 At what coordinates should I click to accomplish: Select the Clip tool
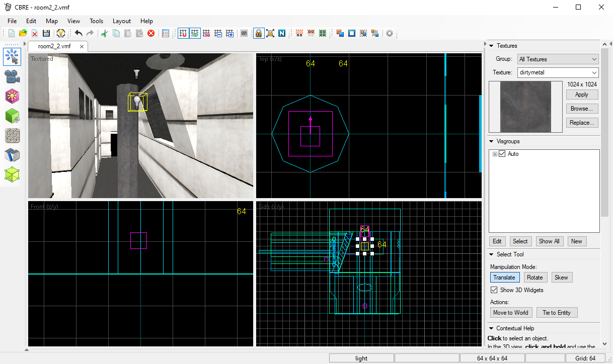[12, 155]
